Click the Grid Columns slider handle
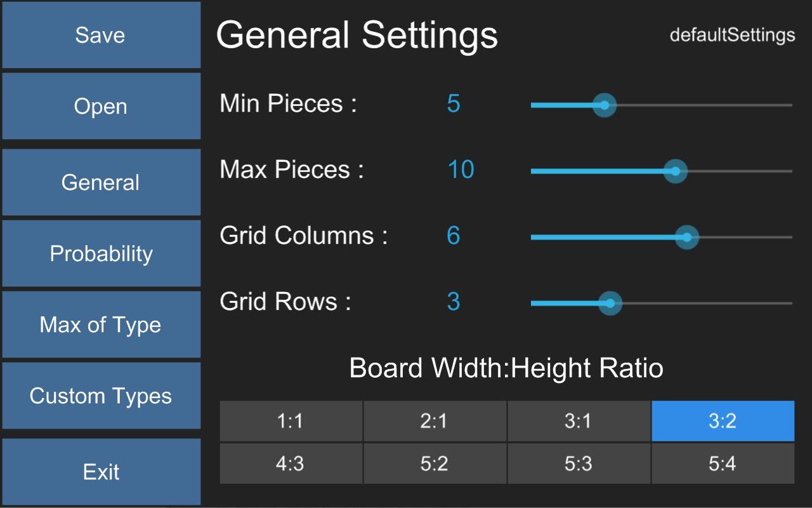The height and width of the screenshot is (508, 812). tap(687, 237)
